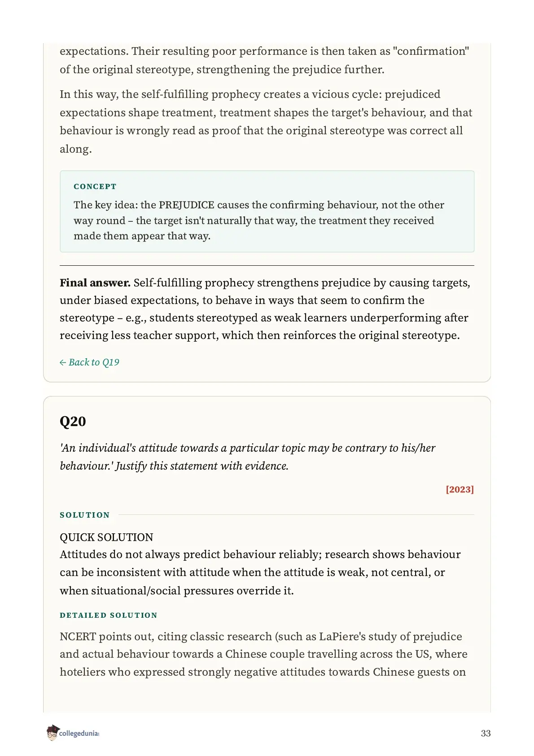Click the collegedunia brand text in footer
The image size is (534, 756).
[79, 734]
